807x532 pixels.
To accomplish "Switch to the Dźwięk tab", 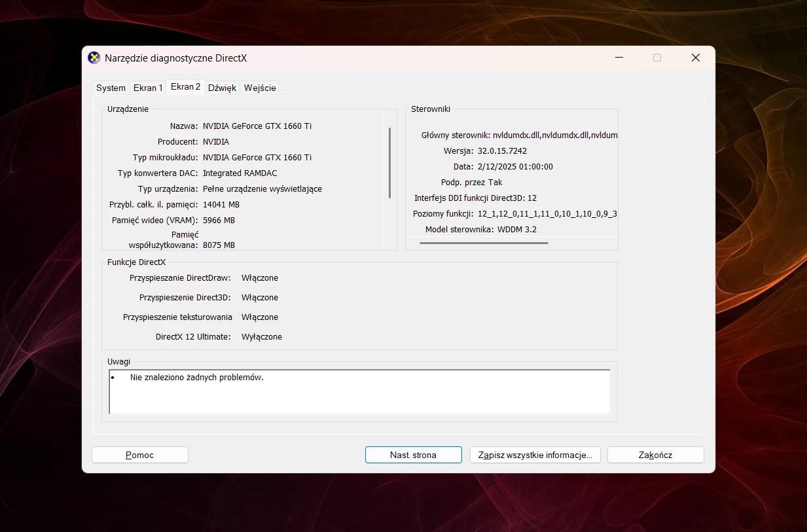I will 222,88.
